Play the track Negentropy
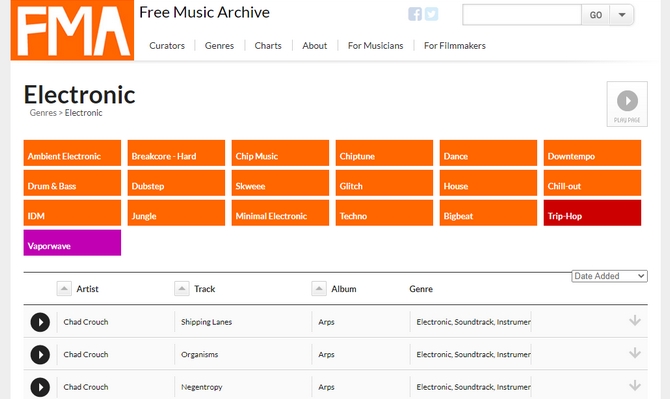This screenshot has width=670, height=399. [x=40, y=387]
